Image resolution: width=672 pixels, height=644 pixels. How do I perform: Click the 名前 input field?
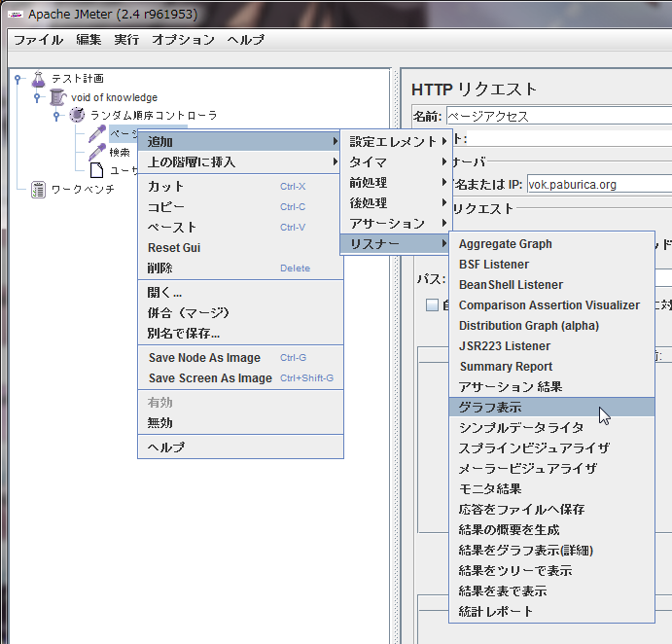click(x=559, y=116)
